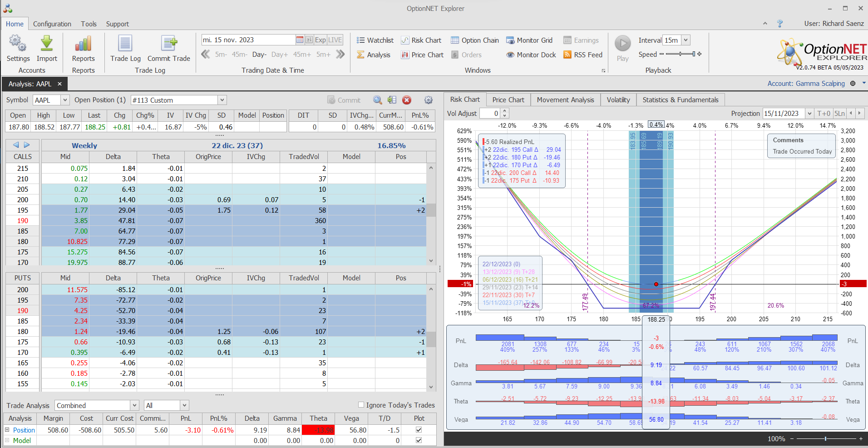This screenshot has width=868, height=448.
Task: Switch to the Movement Analysis tab
Action: tap(565, 100)
